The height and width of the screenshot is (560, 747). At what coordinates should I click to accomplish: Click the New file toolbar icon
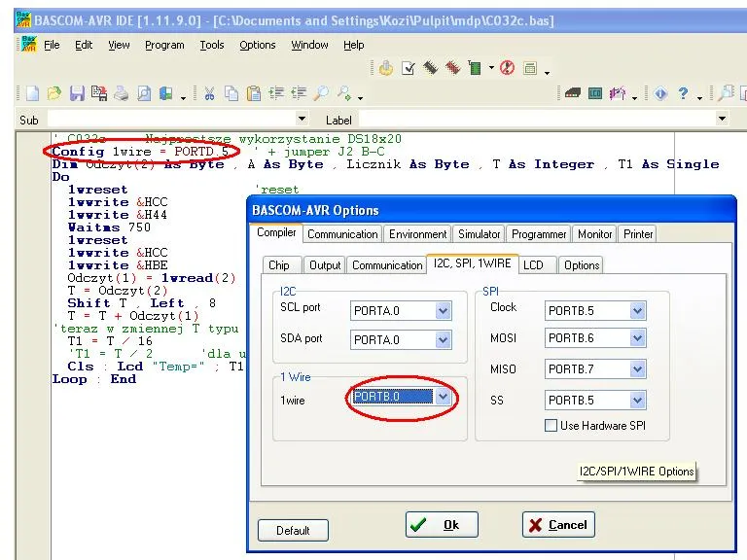[x=32, y=94]
